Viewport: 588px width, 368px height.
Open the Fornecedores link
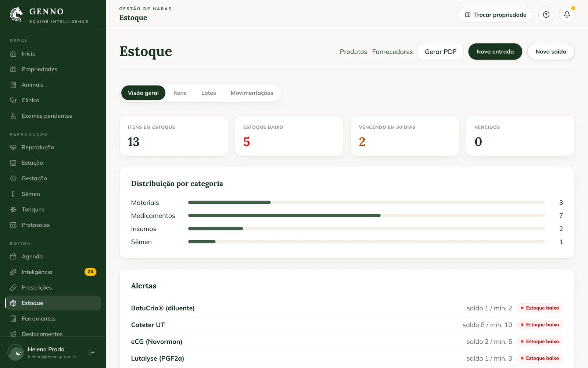click(x=392, y=52)
